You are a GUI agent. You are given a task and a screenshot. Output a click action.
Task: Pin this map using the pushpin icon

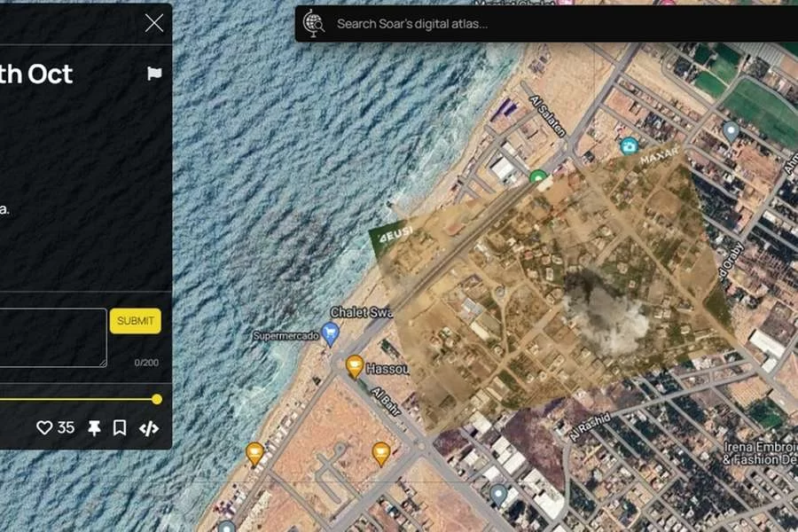(x=94, y=428)
